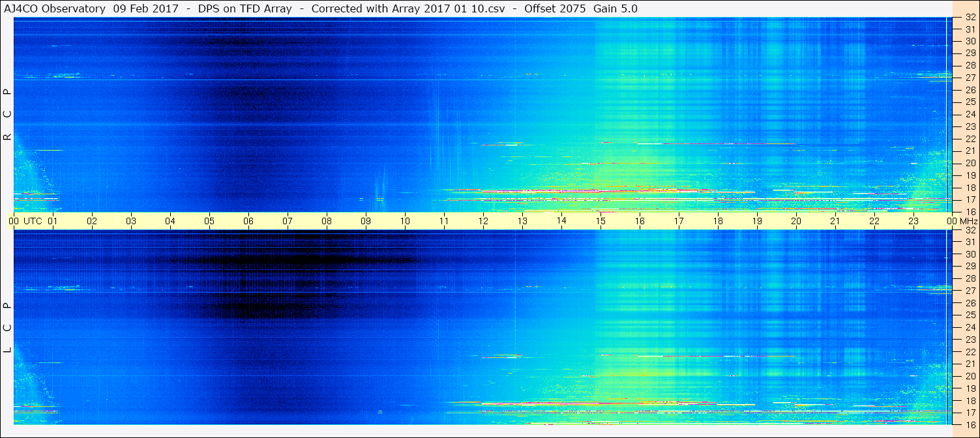
Task: Click the MHz unit label on time axis
Action: click(x=968, y=221)
